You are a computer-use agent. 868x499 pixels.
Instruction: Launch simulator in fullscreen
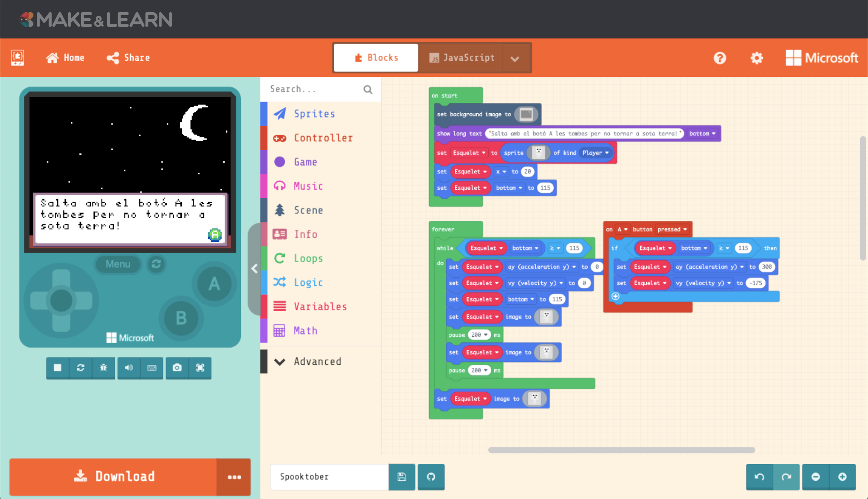coord(200,368)
